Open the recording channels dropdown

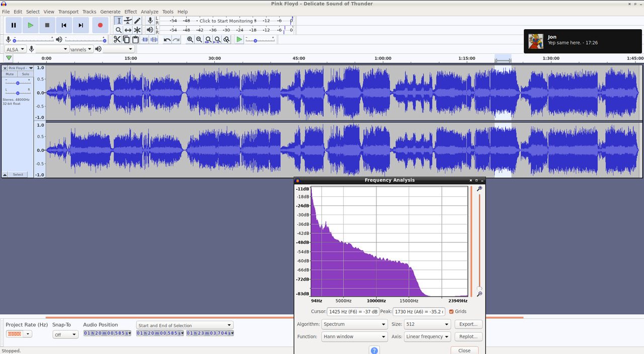click(81, 49)
